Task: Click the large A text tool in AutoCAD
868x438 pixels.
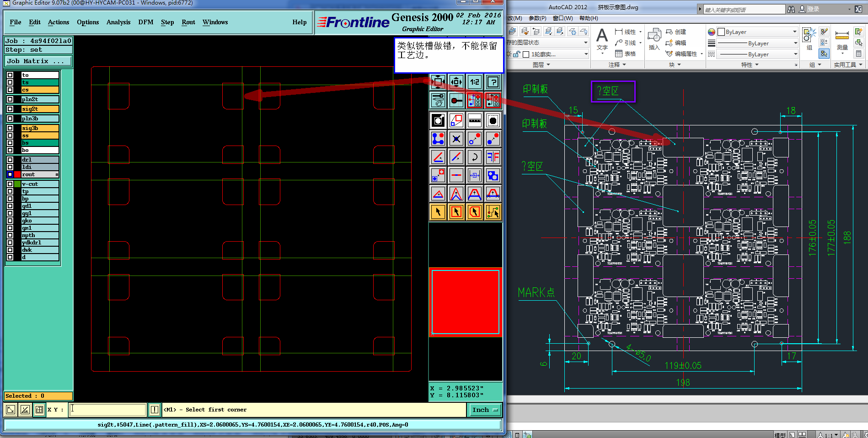Action: pos(602,35)
